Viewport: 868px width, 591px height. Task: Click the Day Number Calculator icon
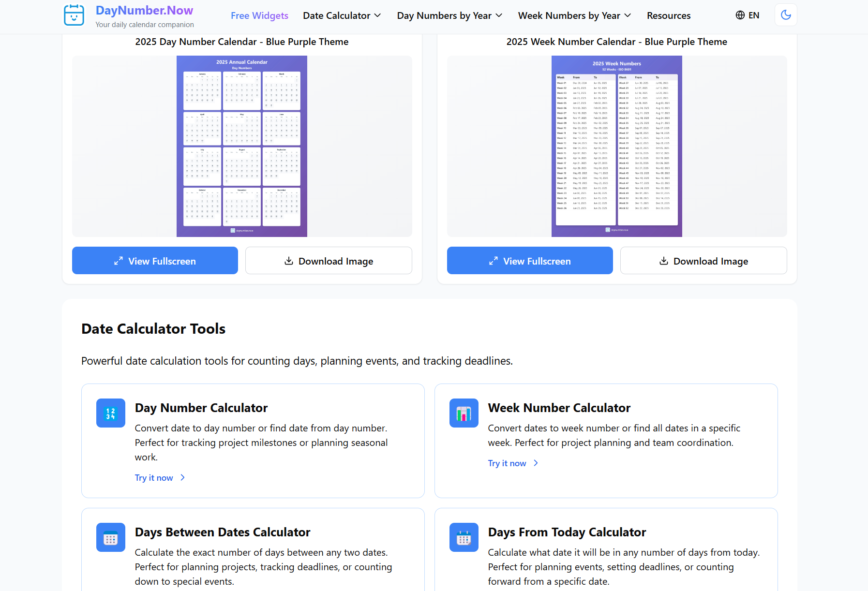pos(111,413)
